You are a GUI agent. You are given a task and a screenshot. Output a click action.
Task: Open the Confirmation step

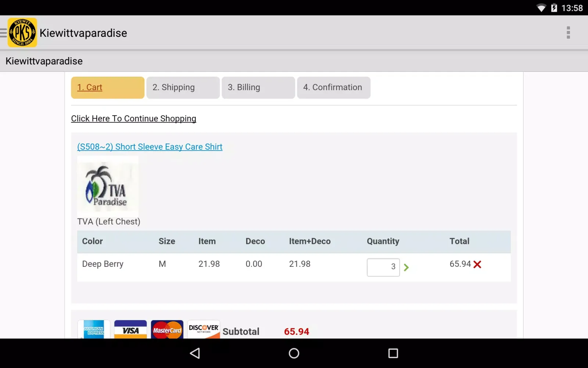(333, 88)
